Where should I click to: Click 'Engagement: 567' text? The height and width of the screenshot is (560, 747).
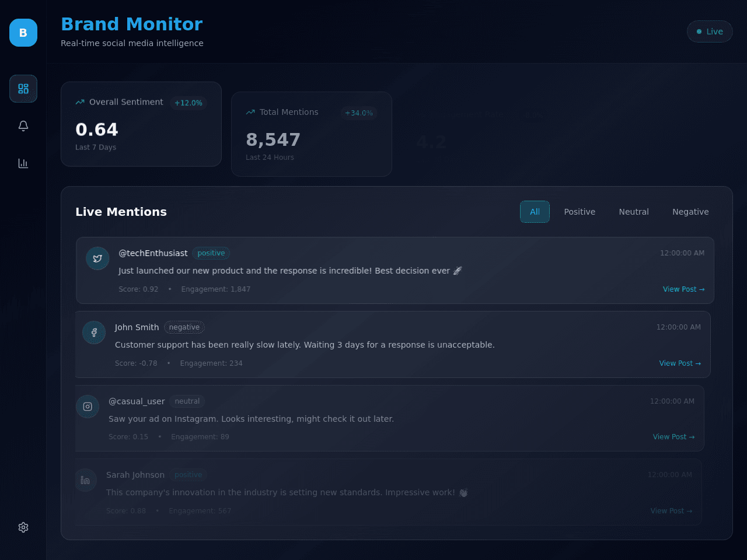point(200,511)
